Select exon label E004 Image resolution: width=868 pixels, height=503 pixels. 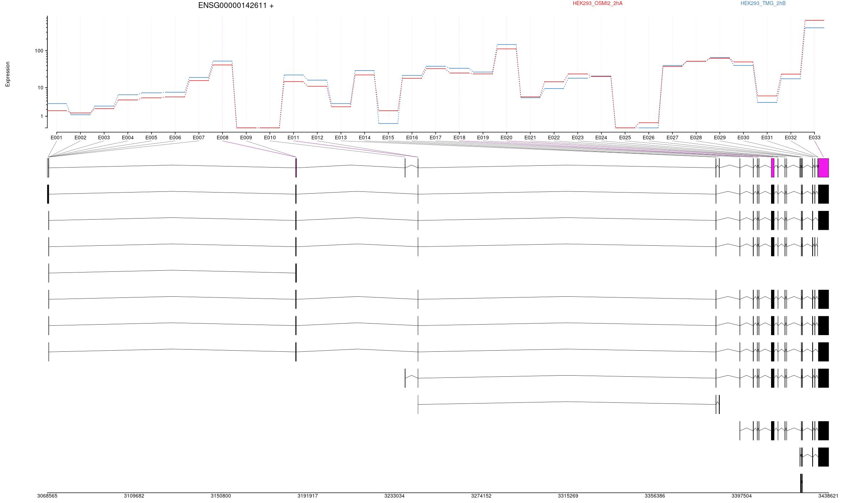click(x=128, y=138)
